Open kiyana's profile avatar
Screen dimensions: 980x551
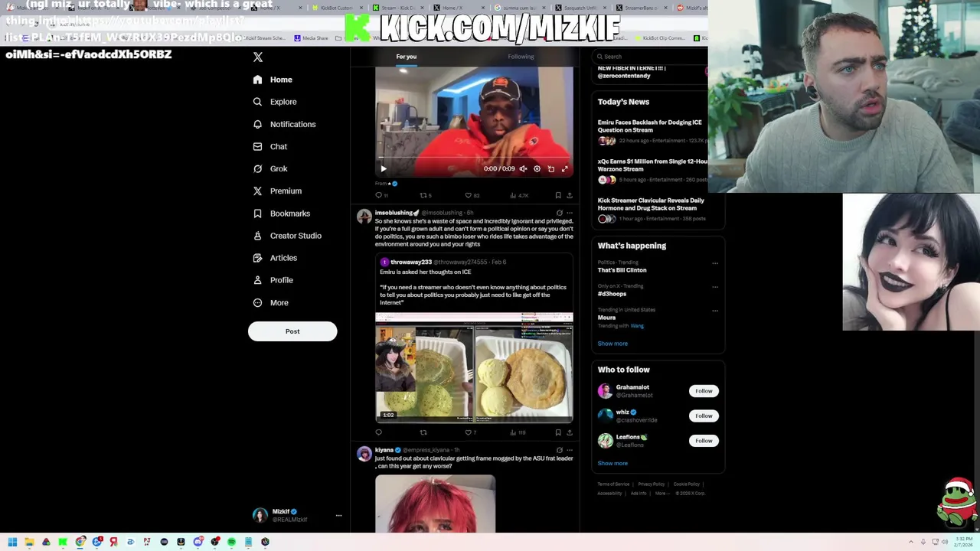tap(364, 454)
